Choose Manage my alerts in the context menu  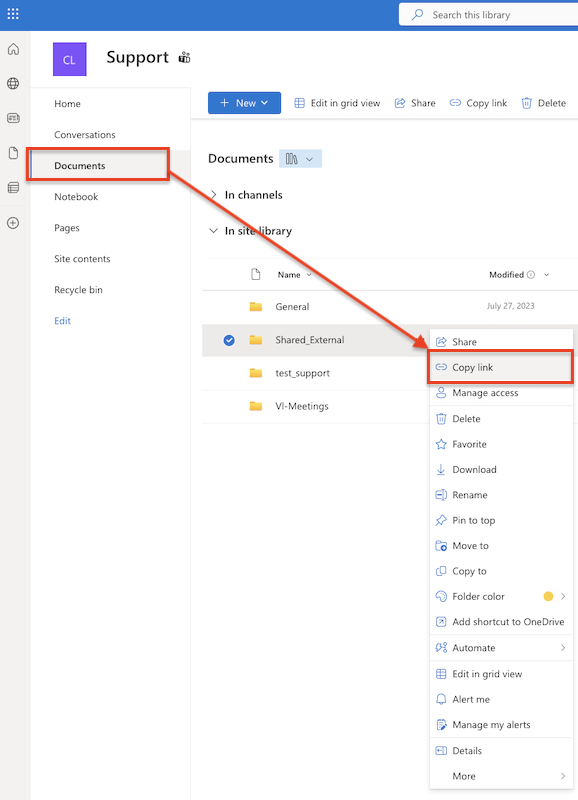coord(501,725)
